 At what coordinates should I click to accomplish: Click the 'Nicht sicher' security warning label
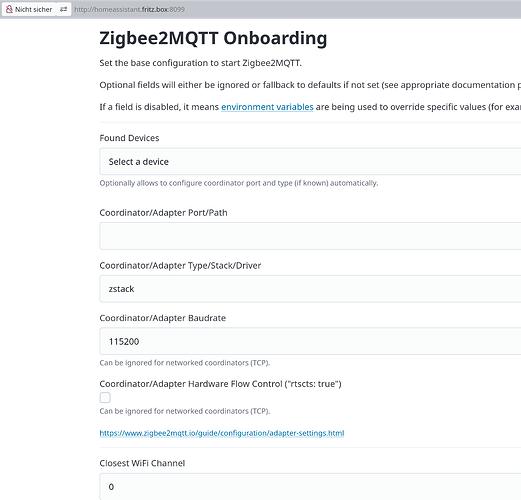click(x=33, y=9)
